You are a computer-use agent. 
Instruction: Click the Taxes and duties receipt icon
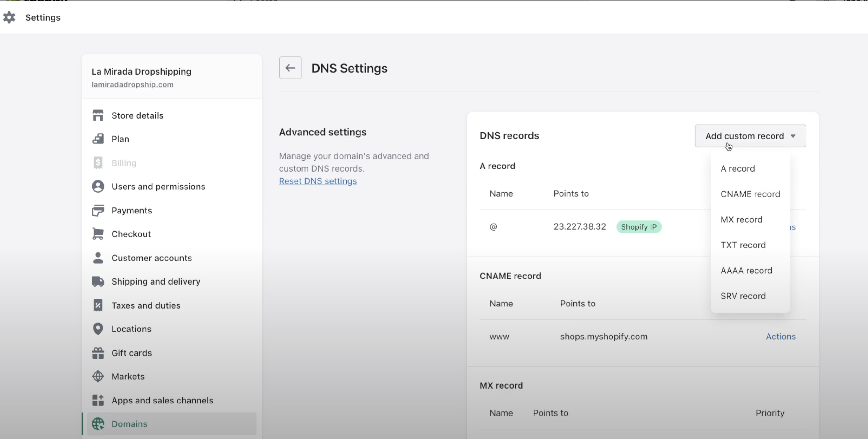(98, 305)
